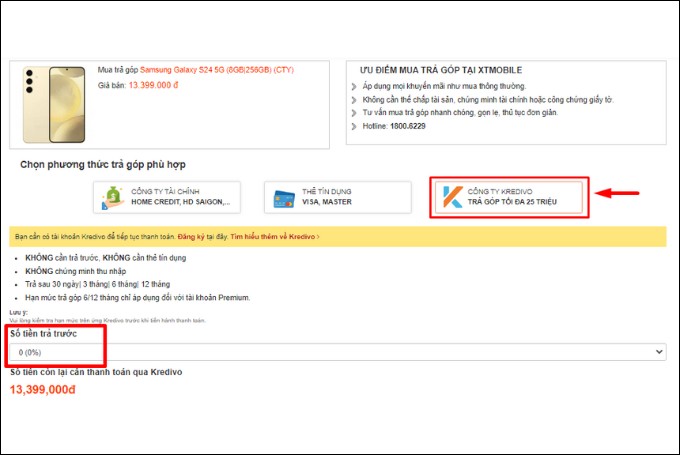Select Home Credit, HD Saigon finance company option

coord(167,197)
